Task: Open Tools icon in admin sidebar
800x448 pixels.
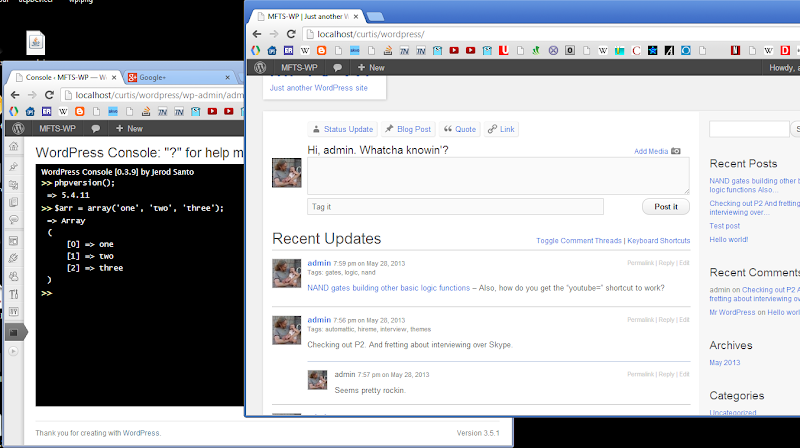Action: (13, 294)
